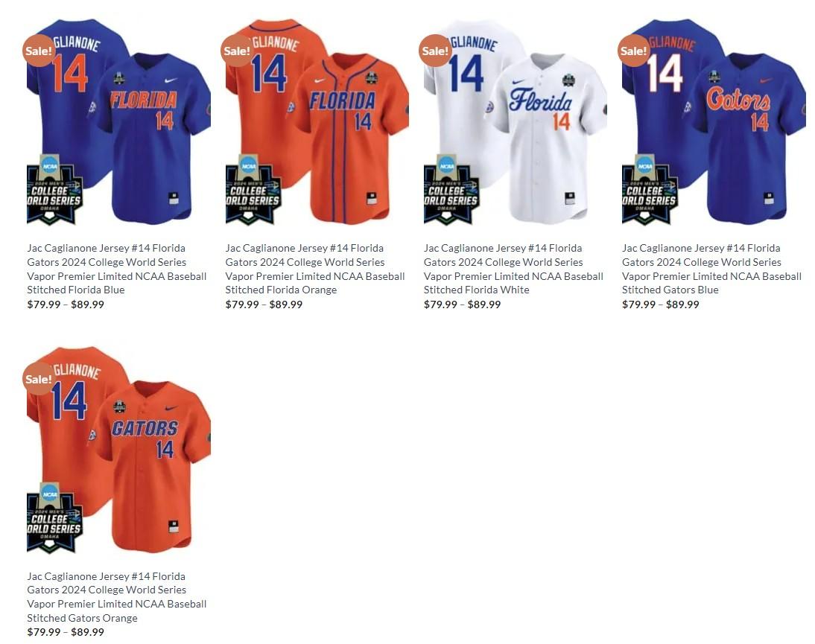Viewport: 815px width, 644px height.
Task: Click the price range under Gators Orange jersey
Action: click(x=66, y=632)
